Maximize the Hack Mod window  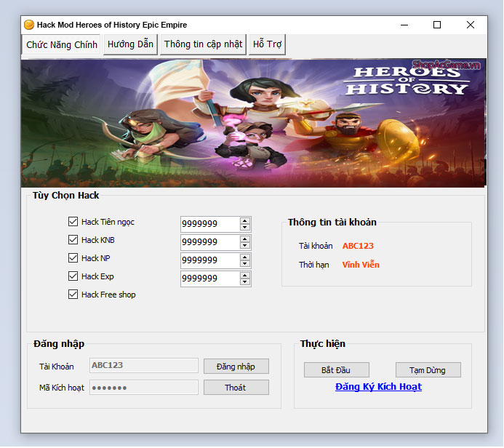(x=437, y=25)
